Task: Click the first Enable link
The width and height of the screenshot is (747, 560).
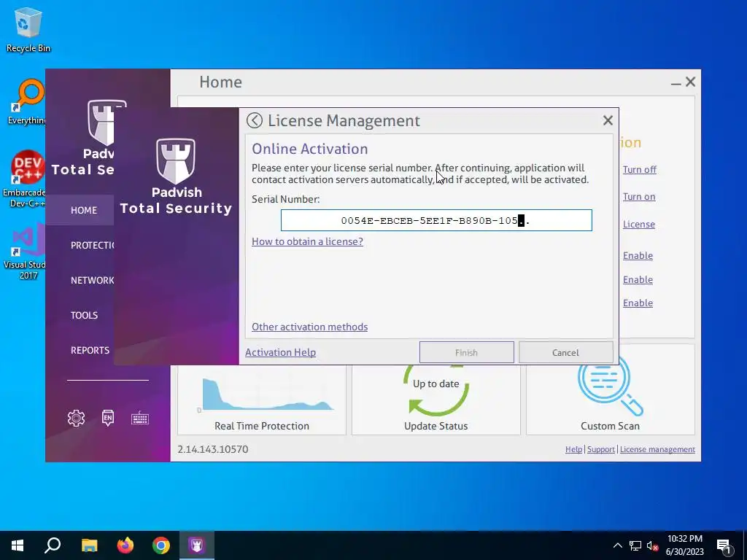Action: [x=638, y=256]
